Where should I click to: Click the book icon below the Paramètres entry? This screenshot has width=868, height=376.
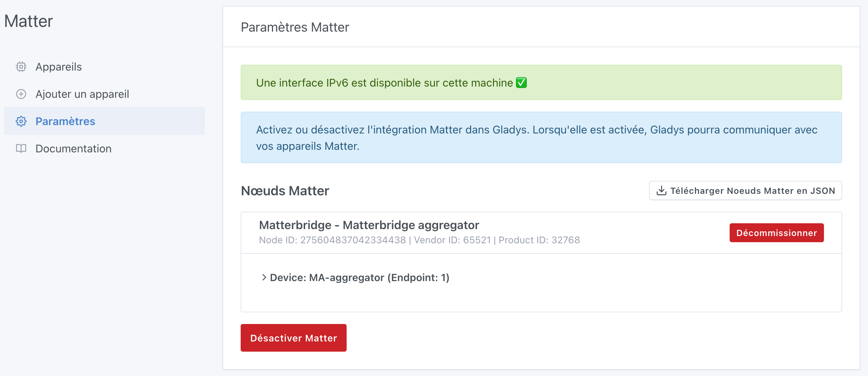(x=21, y=148)
